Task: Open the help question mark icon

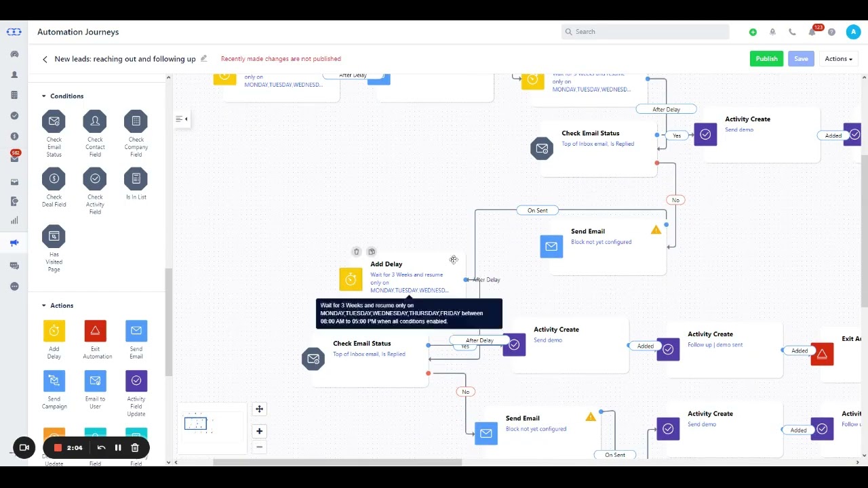Action: [831, 32]
